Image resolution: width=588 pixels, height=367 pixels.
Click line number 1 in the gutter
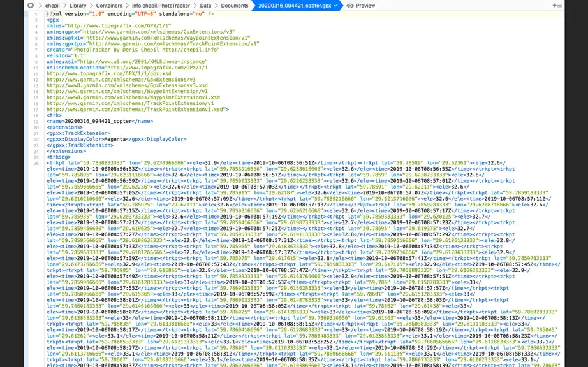point(36,14)
